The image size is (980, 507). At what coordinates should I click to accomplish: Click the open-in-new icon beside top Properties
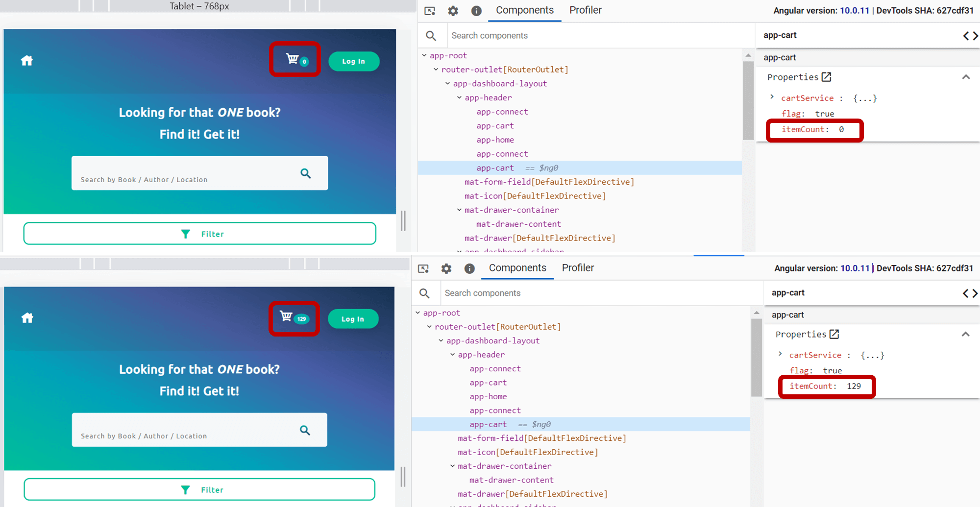click(826, 77)
